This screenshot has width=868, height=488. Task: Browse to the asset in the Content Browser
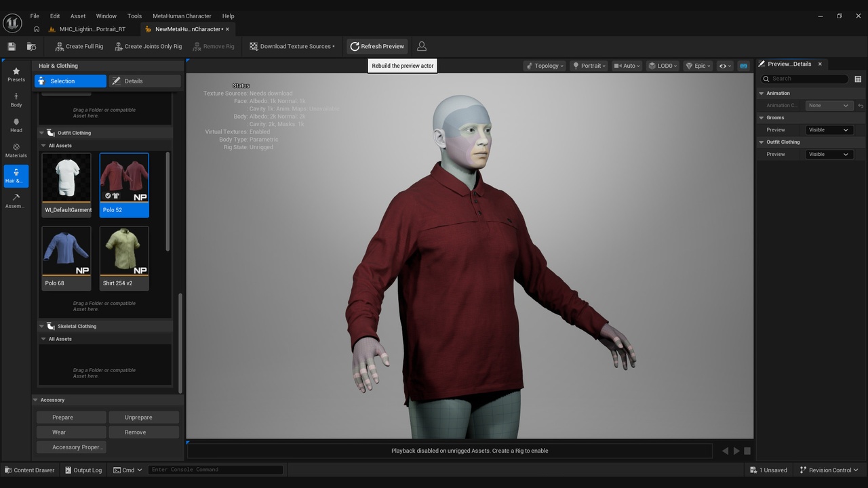pos(31,46)
